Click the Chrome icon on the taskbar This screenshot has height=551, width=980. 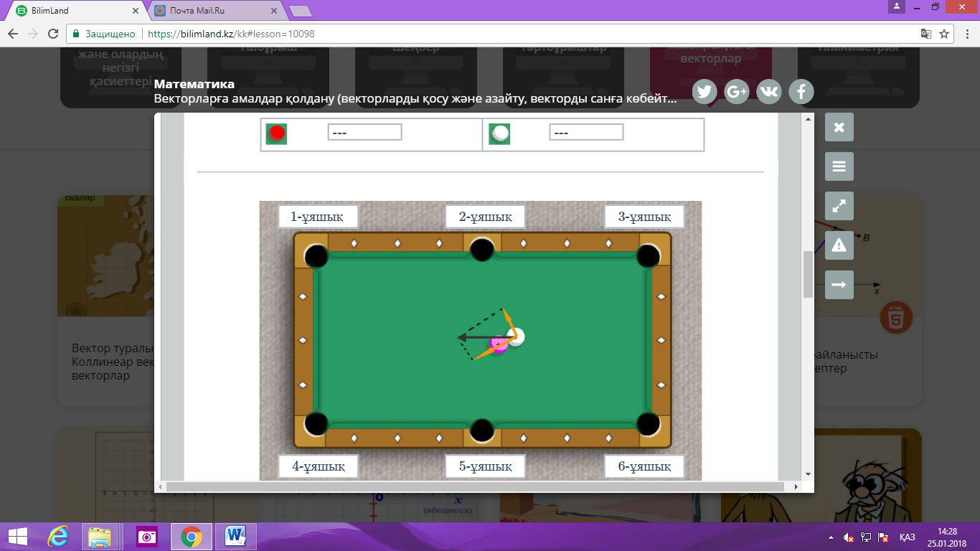[x=191, y=537]
